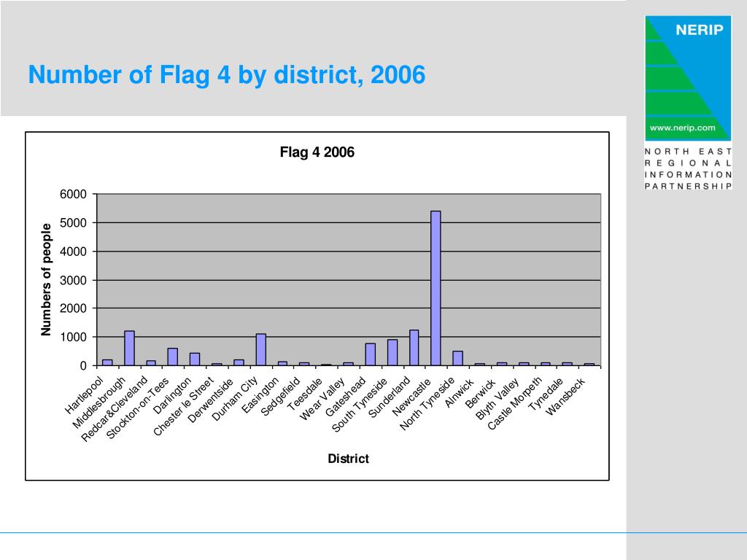Screen dimensions: 747x560
Task: Click the 6000 y-axis value
Action: [74, 194]
